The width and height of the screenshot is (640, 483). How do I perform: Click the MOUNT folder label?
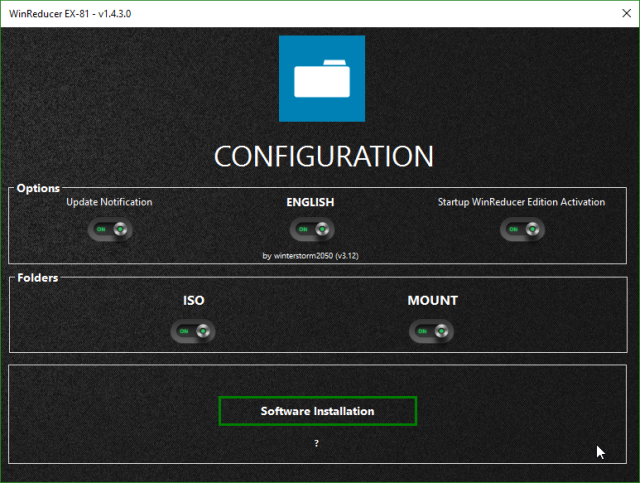pyautogui.click(x=433, y=300)
